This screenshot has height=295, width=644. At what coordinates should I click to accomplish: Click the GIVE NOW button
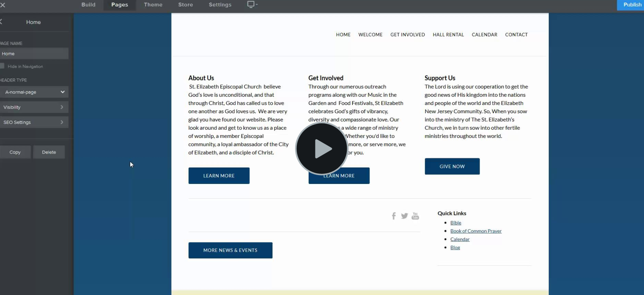pos(452,166)
